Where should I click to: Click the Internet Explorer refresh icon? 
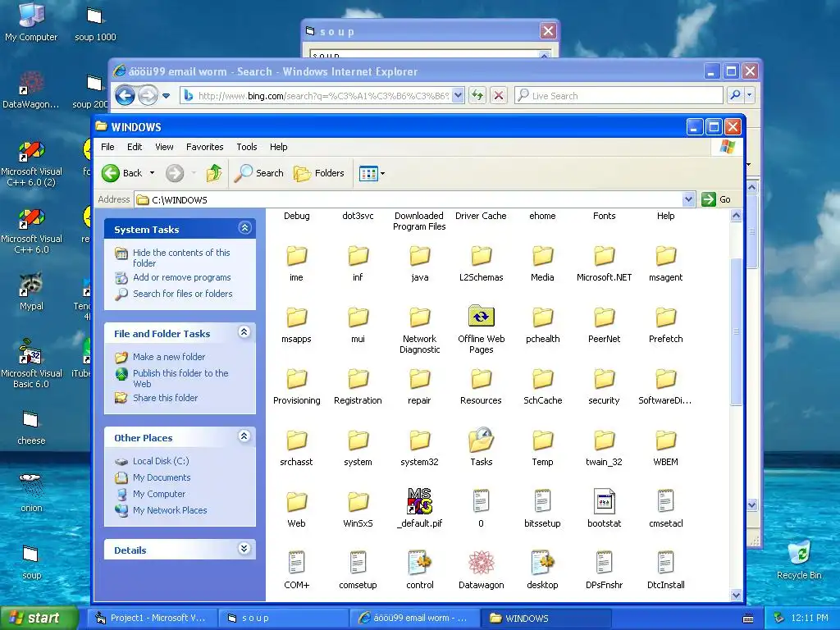(477, 95)
